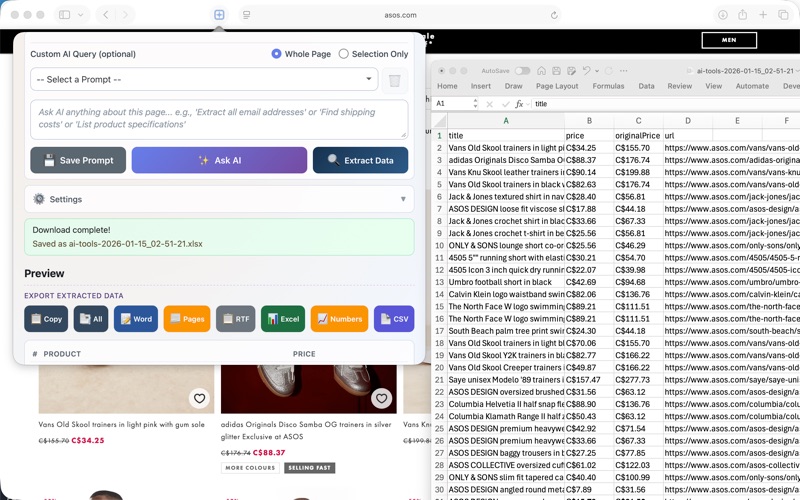The image size is (800, 500).
Task: Click the MORE COLOURS tag under adidas trainers
Action: (x=250, y=467)
